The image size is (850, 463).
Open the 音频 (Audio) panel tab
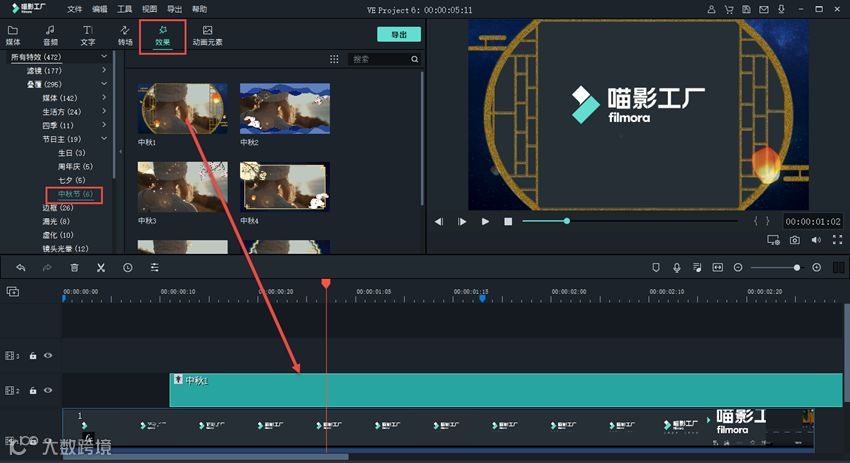point(50,35)
